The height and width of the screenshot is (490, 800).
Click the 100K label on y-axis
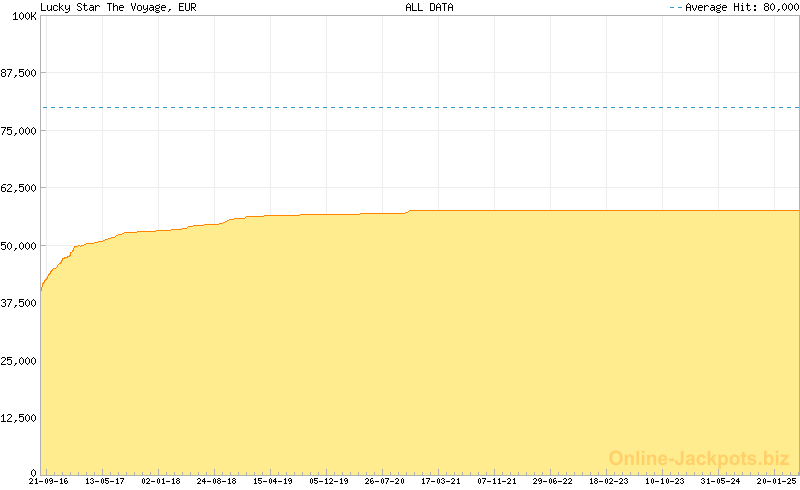[24, 16]
